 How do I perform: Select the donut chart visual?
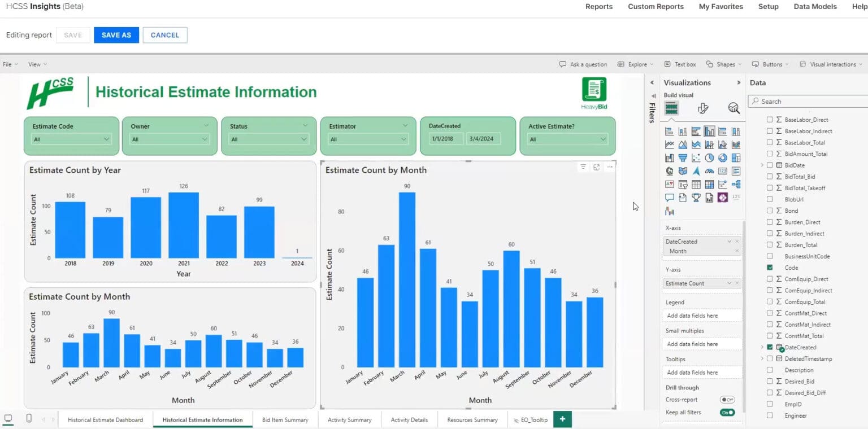point(722,157)
